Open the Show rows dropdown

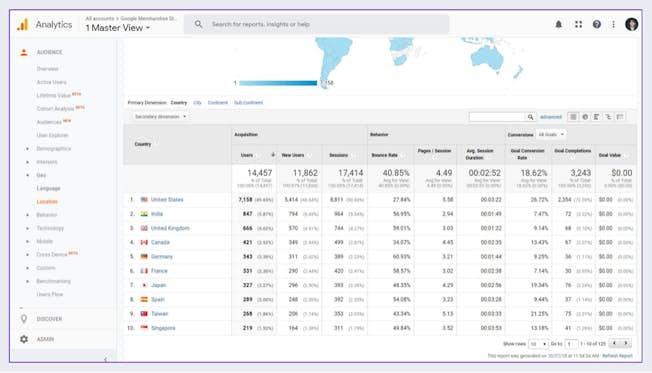tap(538, 344)
